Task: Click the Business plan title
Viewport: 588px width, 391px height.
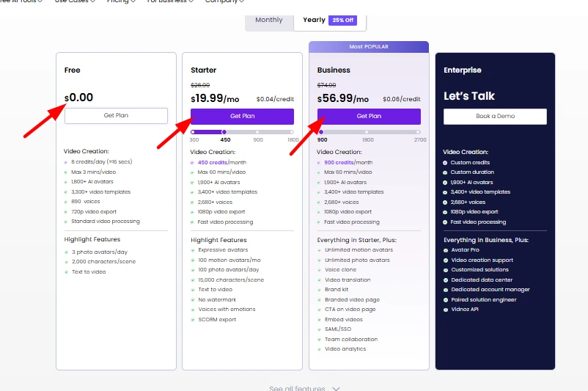Action: [x=334, y=70]
